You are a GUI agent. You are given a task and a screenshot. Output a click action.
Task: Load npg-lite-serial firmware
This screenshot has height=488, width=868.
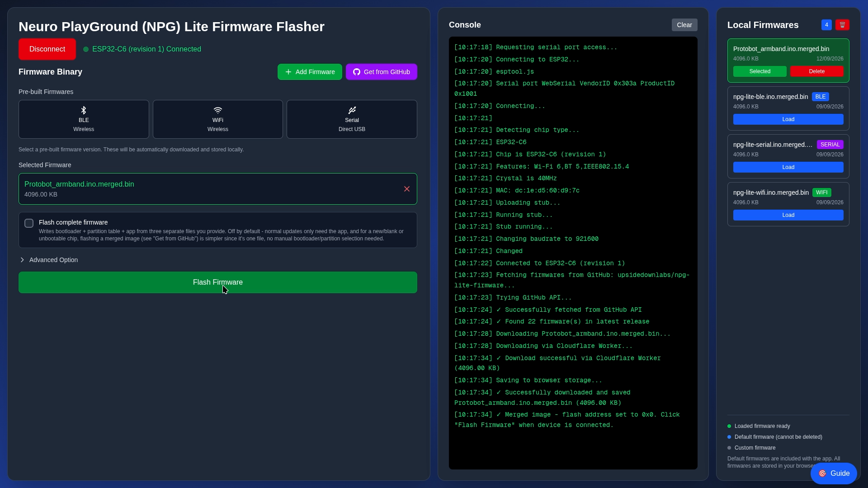pyautogui.click(x=788, y=167)
